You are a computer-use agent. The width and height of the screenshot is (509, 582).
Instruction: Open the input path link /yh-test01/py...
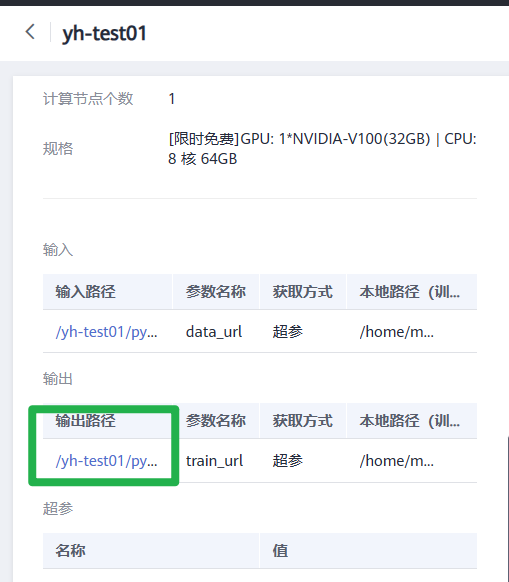click(107, 332)
